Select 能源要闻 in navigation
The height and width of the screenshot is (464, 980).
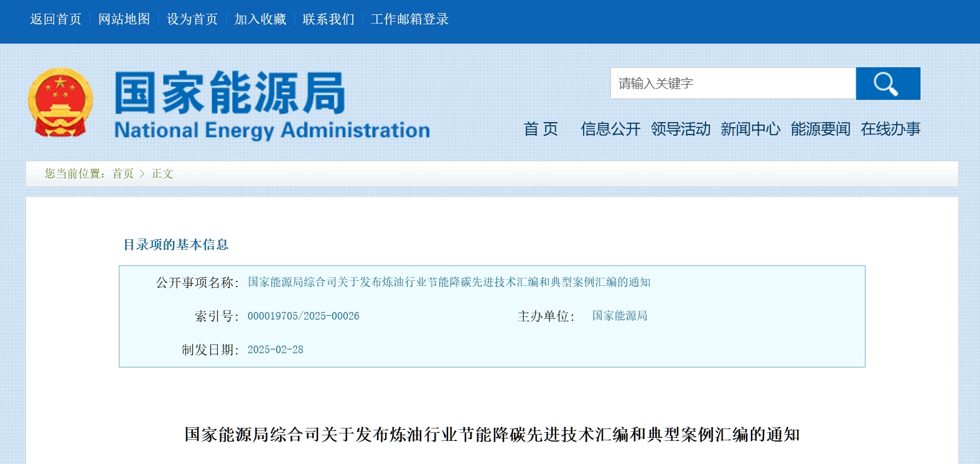pyautogui.click(x=821, y=129)
